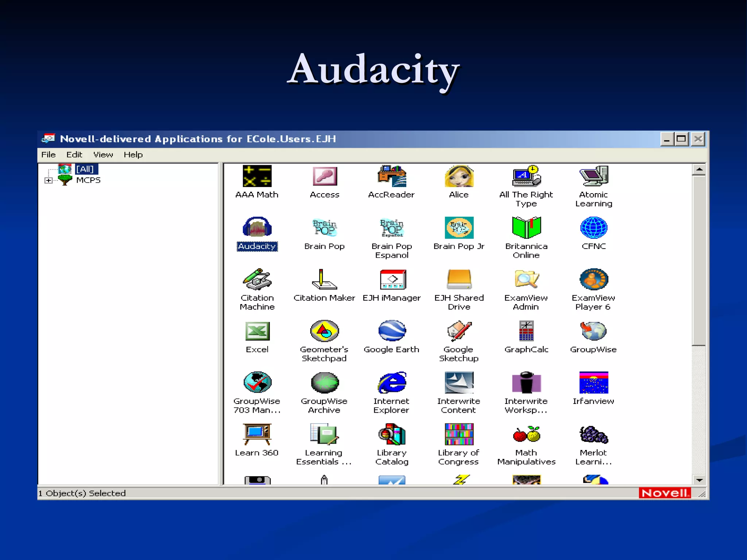Select the AccReader application icon
The height and width of the screenshot is (560, 747).
pos(391,176)
